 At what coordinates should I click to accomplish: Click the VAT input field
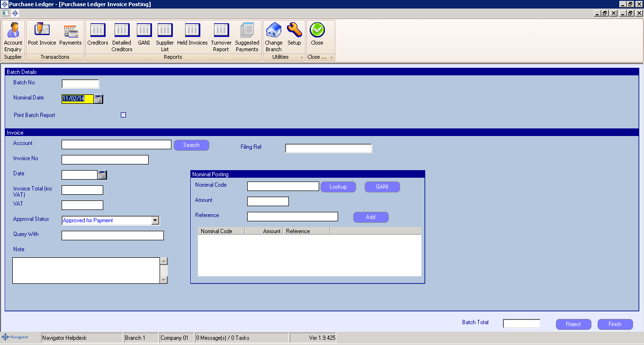[82, 205]
